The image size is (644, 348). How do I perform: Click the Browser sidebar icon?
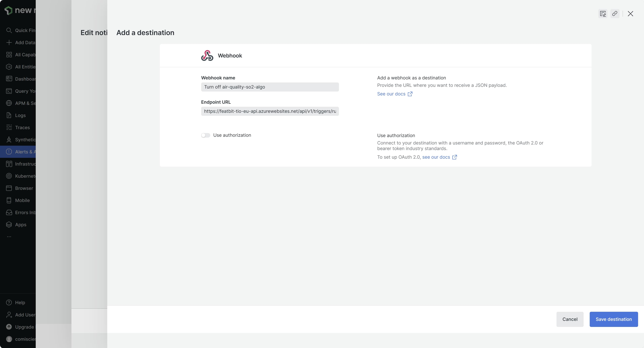click(x=9, y=188)
